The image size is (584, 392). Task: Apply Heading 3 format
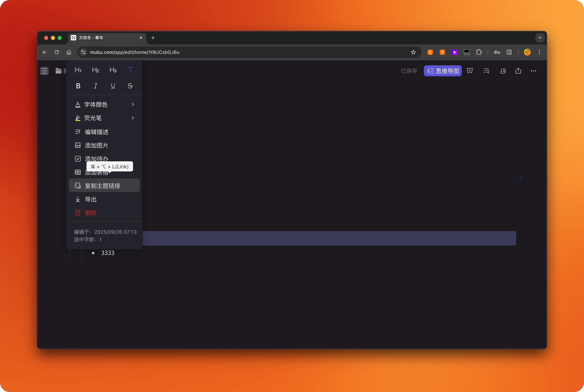113,70
